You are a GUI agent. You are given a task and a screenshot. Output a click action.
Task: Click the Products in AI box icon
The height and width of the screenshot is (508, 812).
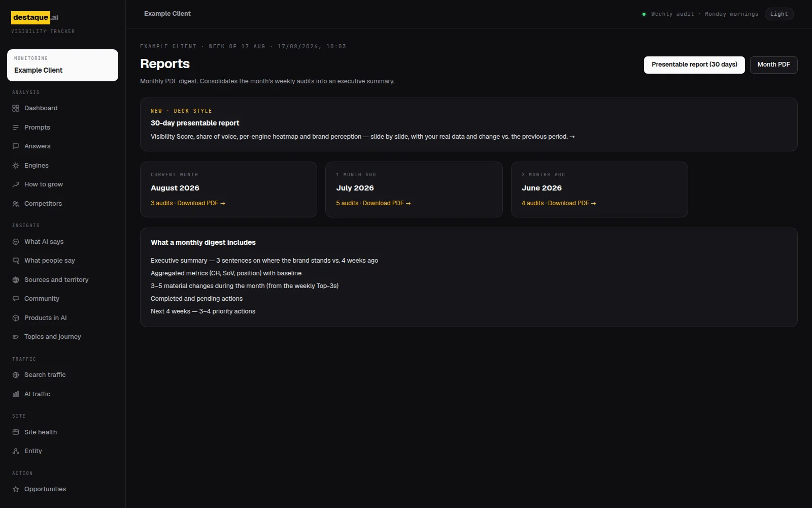coord(16,318)
